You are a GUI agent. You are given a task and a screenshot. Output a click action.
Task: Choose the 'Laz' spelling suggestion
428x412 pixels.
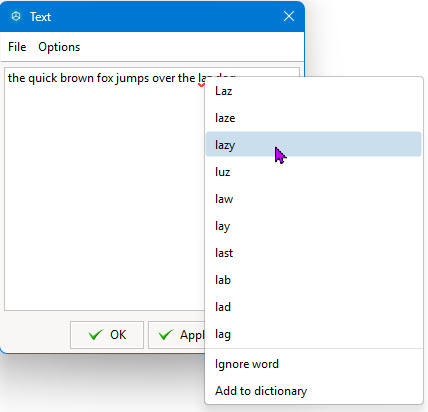pos(313,91)
